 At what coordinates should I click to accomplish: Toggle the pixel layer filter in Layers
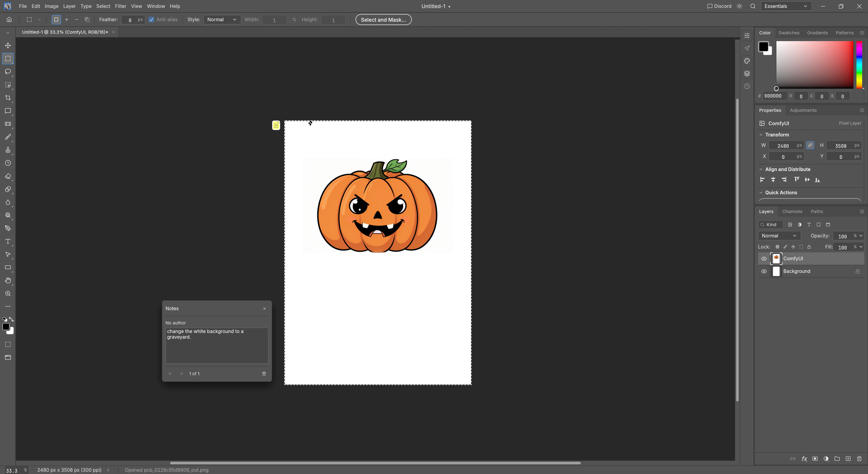790,225
